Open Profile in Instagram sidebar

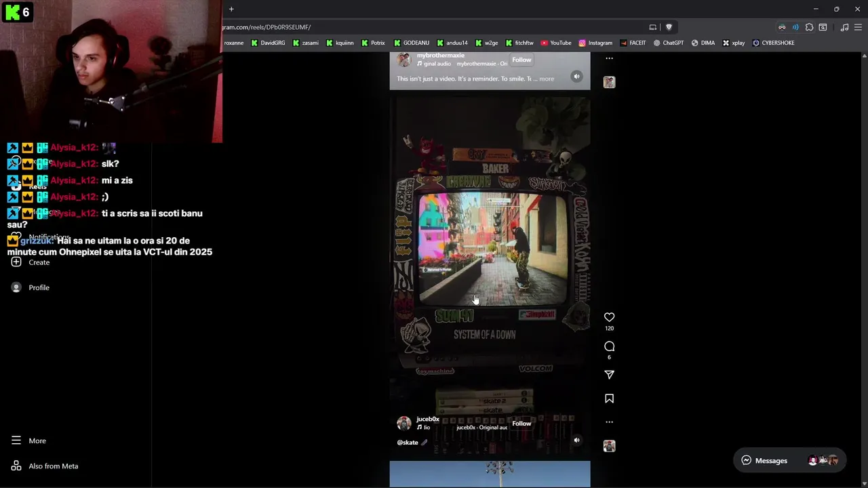[x=31, y=287]
